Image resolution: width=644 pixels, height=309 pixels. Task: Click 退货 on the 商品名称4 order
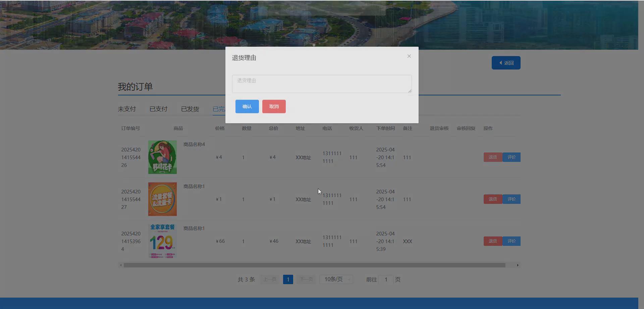tap(492, 157)
